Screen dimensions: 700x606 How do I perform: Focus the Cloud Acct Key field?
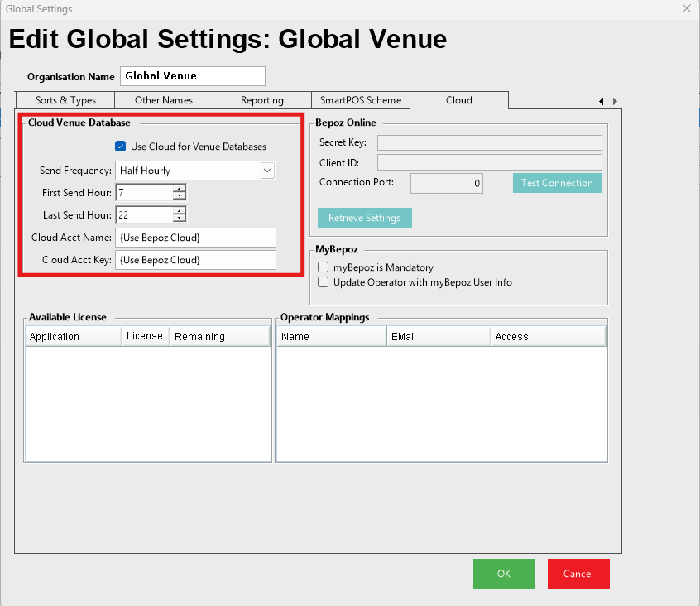(x=195, y=260)
